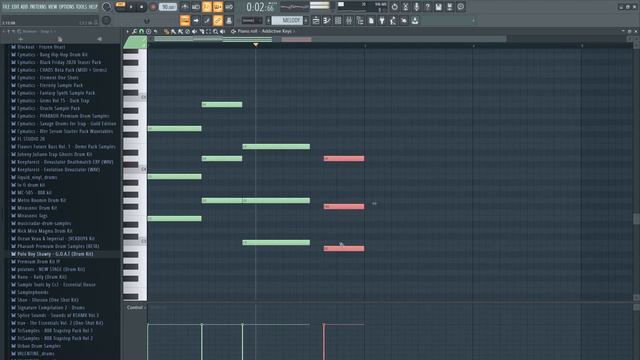This screenshot has width=640, height=360.
Task: Open the FILE menu
Action: tap(6, 7)
